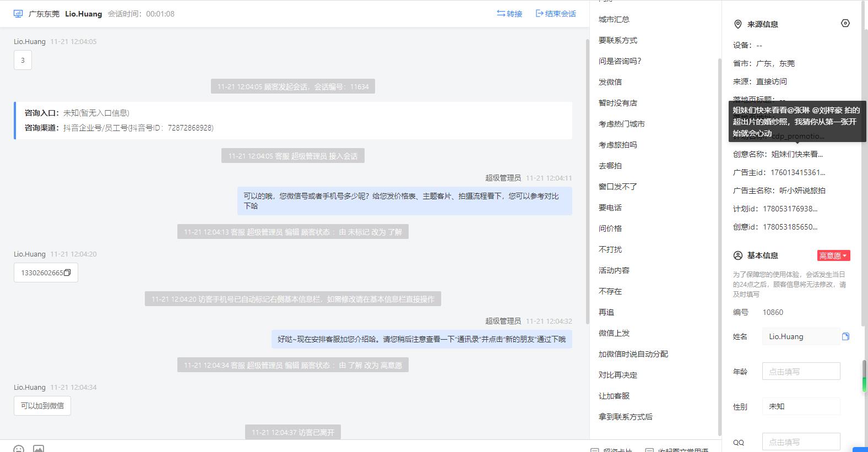Click the 创意名称 姐妹们快来看 value
The height and width of the screenshot is (452, 868).
[x=797, y=154]
